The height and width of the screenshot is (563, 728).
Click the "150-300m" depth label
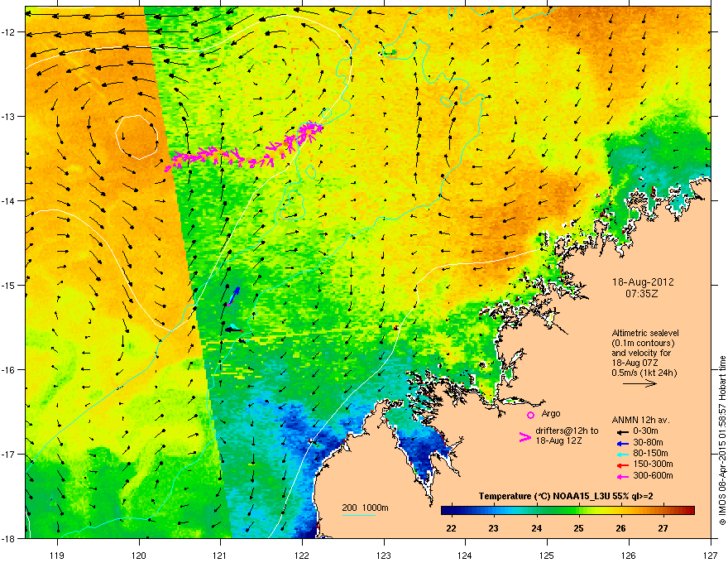coord(654,464)
